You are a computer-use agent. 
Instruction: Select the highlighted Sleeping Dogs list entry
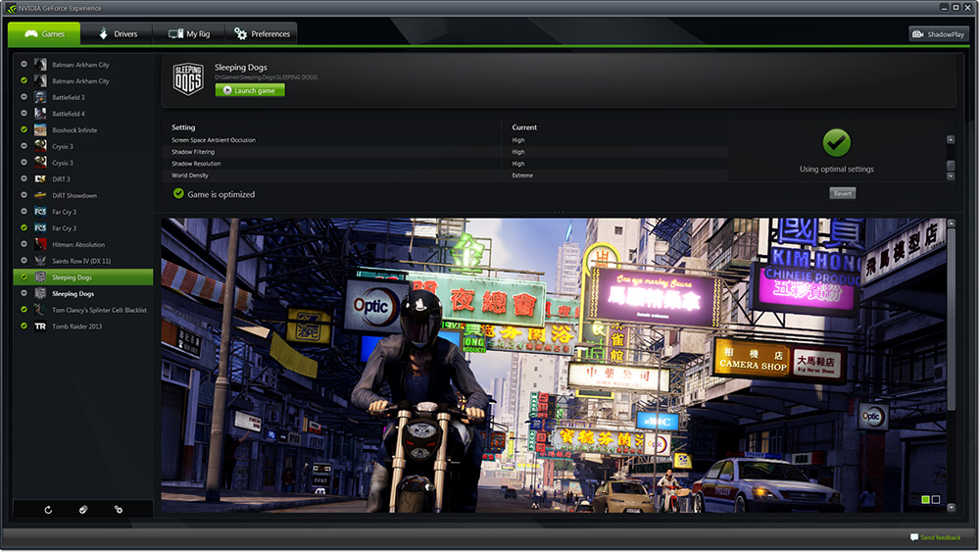coord(83,276)
